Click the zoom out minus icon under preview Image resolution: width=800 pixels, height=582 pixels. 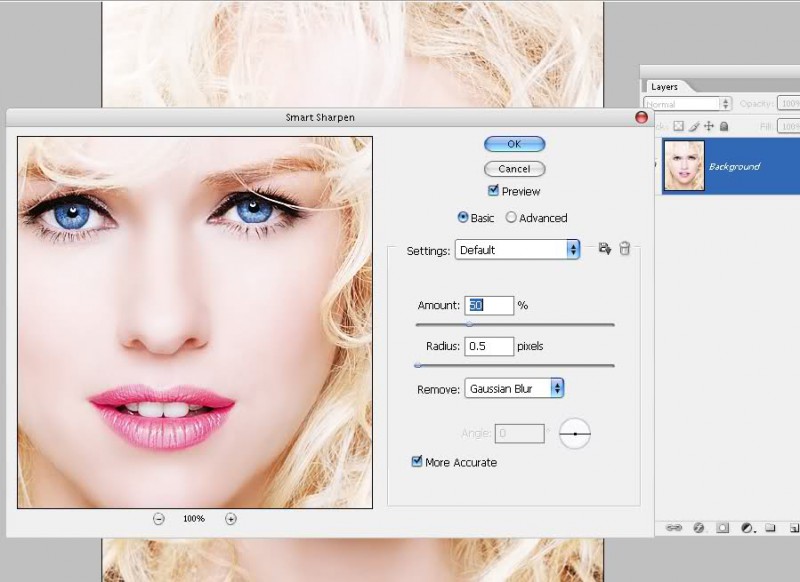pyautogui.click(x=159, y=518)
